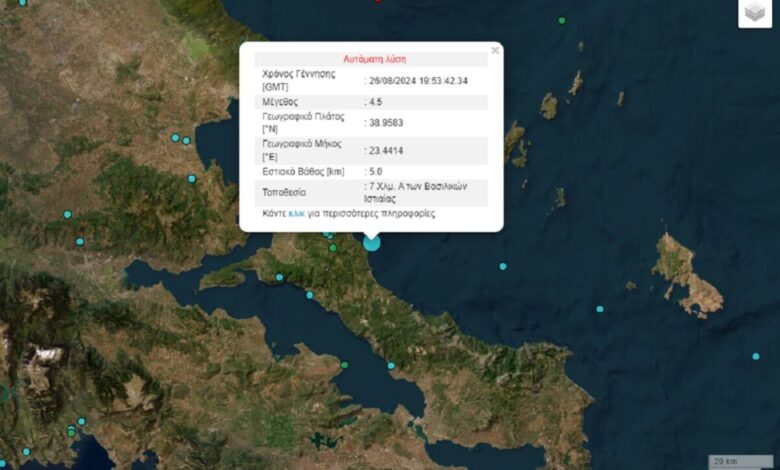Open the map layers switcher
Viewport: 780px width, 470px height.
click(755, 13)
